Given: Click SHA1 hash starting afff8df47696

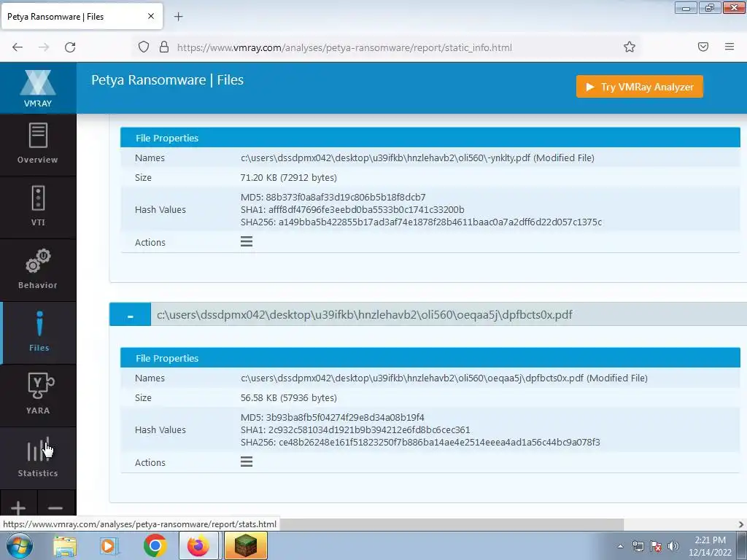Looking at the screenshot, I should (x=366, y=209).
